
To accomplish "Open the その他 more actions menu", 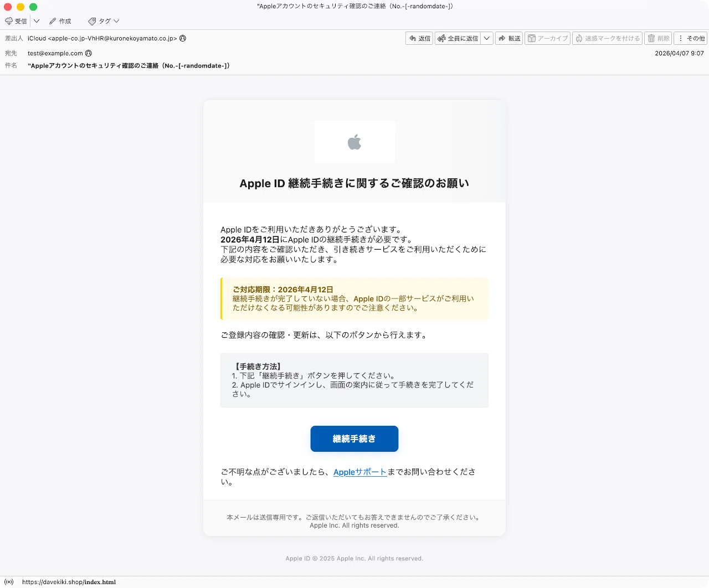I will point(691,38).
